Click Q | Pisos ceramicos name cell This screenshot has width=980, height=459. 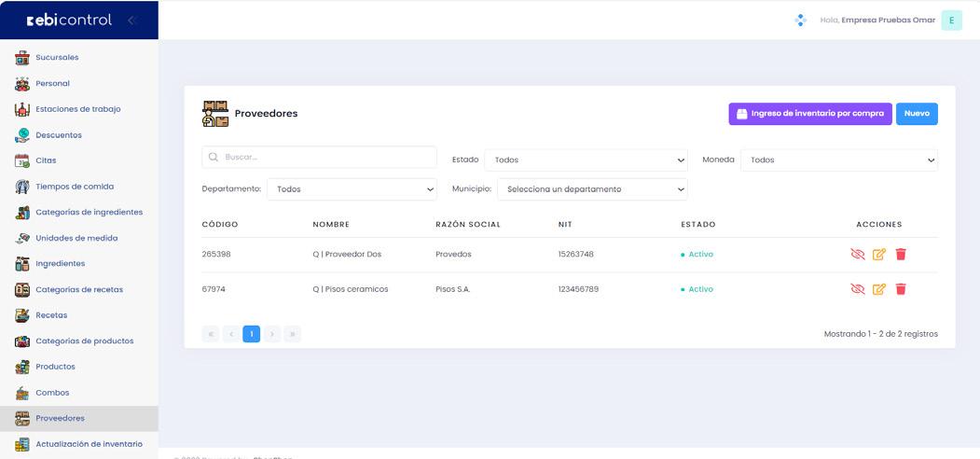point(350,289)
